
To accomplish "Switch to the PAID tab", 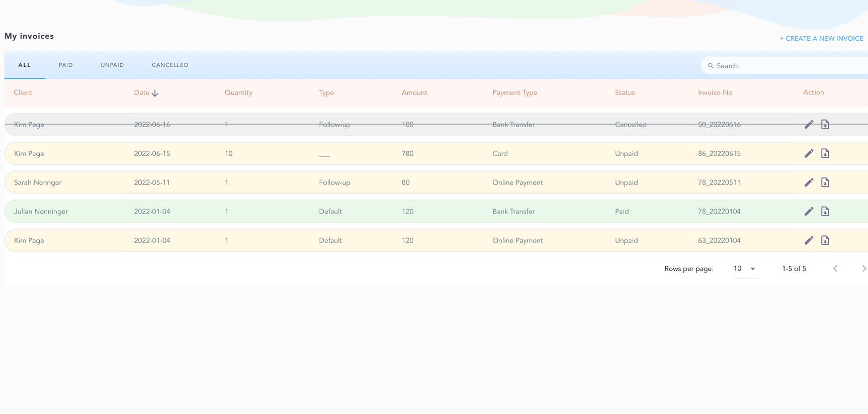I will (x=66, y=65).
